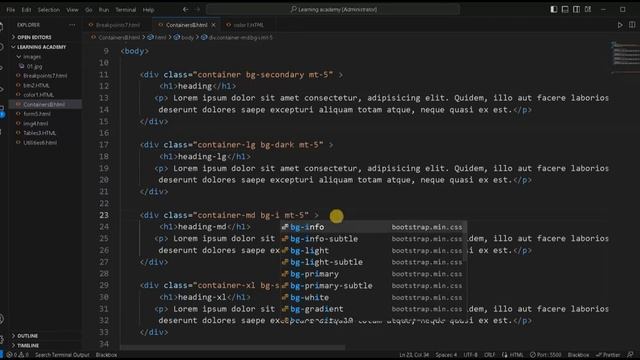This screenshot has height=360, width=640.
Task: Open the File menu
Action: (11, 9)
